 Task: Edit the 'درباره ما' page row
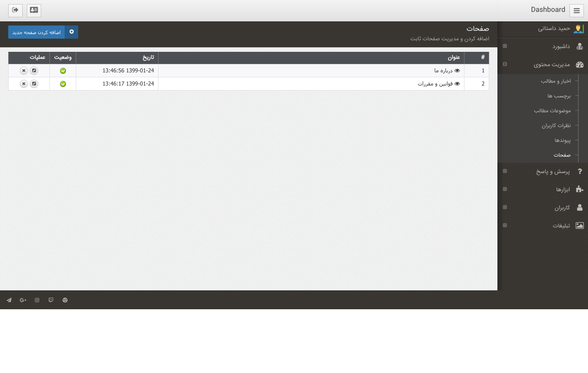(x=34, y=71)
